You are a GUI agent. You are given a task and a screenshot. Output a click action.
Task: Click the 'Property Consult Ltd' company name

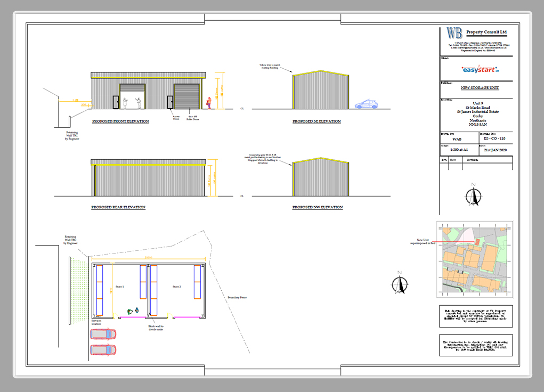click(x=486, y=32)
